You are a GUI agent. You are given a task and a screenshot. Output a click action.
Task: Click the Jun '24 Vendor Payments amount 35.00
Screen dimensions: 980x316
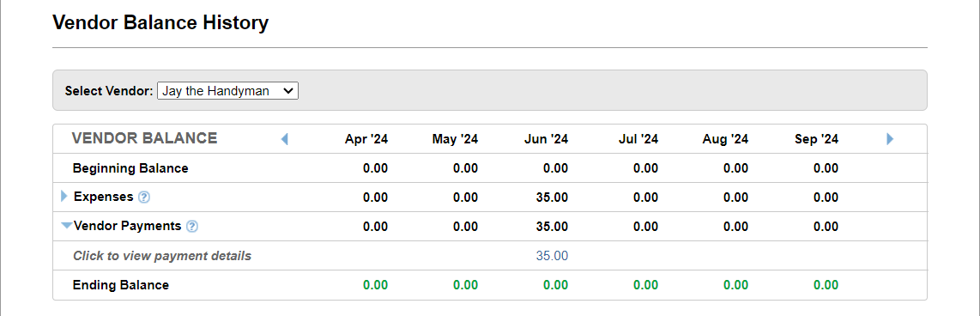coord(552,227)
